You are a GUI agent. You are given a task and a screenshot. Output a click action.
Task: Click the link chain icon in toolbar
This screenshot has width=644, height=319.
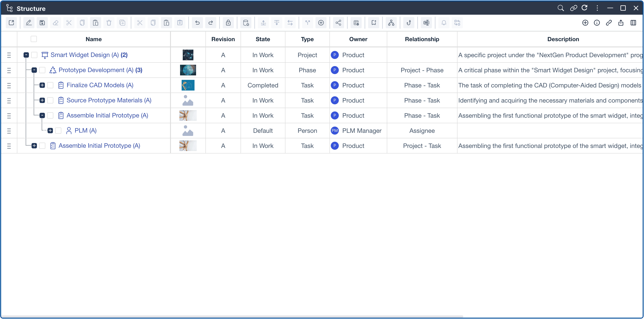coord(609,23)
